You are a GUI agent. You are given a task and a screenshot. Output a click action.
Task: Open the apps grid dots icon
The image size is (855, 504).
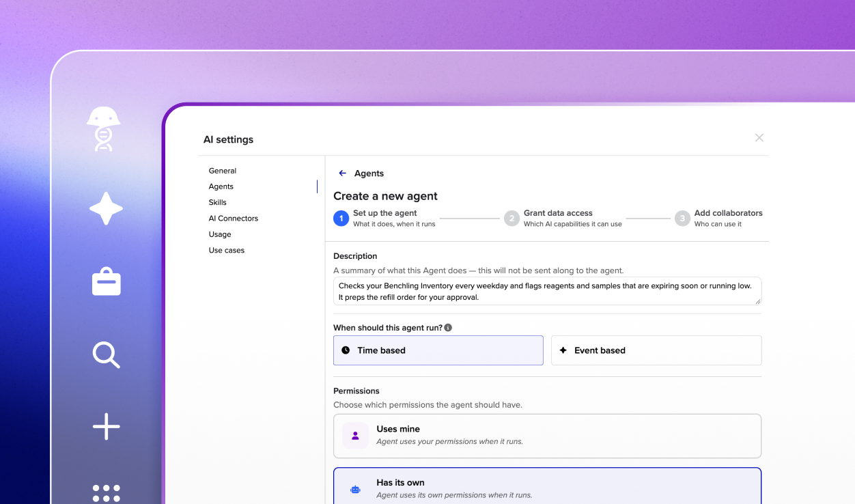tap(107, 494)
